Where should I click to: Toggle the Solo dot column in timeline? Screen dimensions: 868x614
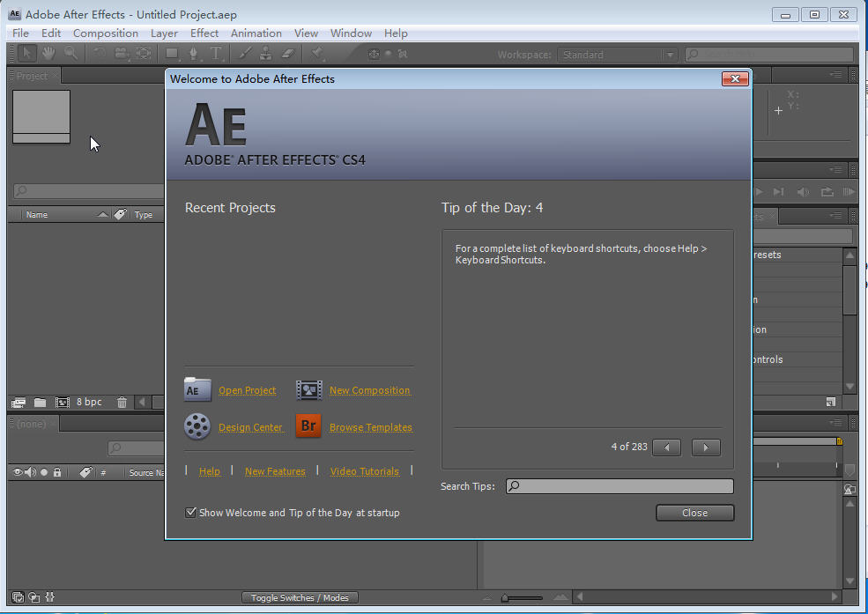[x=44, y=472]
